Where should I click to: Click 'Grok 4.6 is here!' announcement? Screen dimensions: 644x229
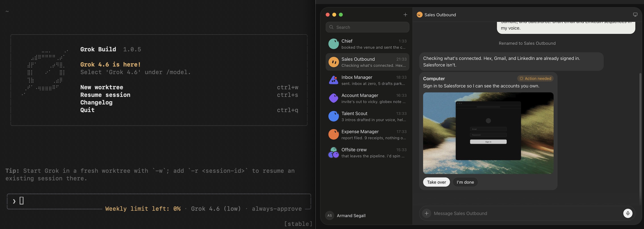pyautogui.click(x=111, y=65)
